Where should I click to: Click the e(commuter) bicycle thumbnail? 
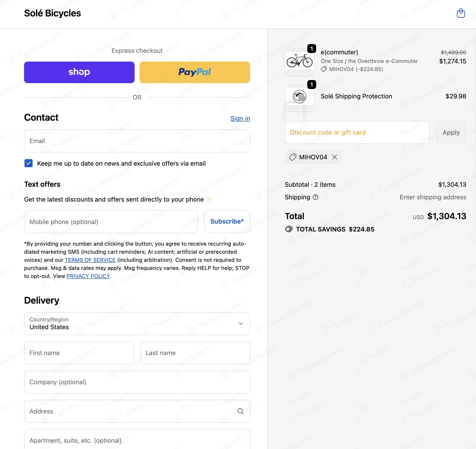[x=299, y=61]
